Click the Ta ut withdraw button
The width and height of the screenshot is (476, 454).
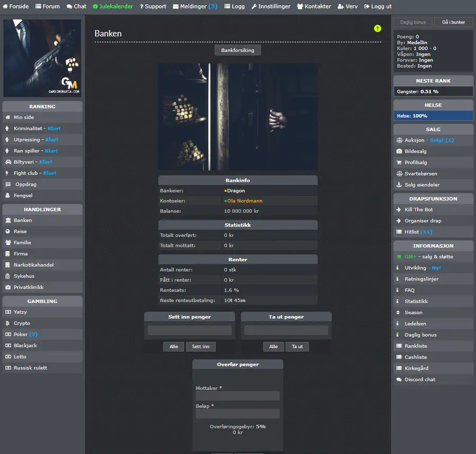pyautogui.click(x=297, y=347)
